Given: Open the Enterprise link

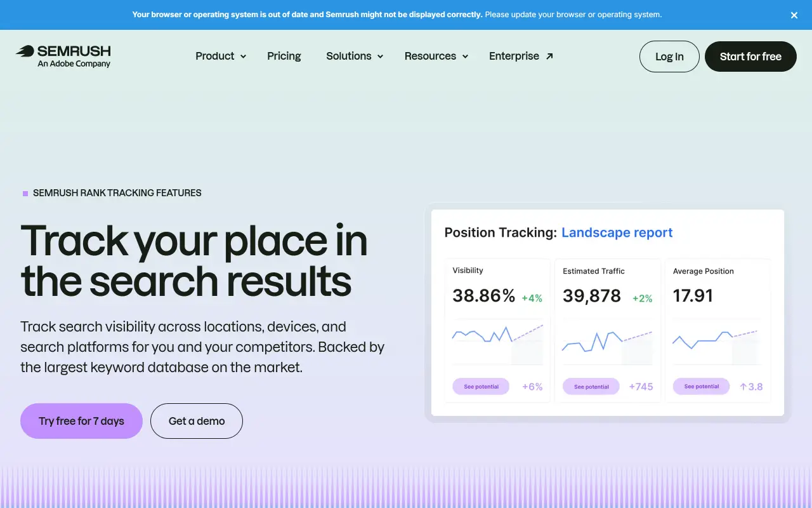Looking at the screenshot, I should coord(521,56).
